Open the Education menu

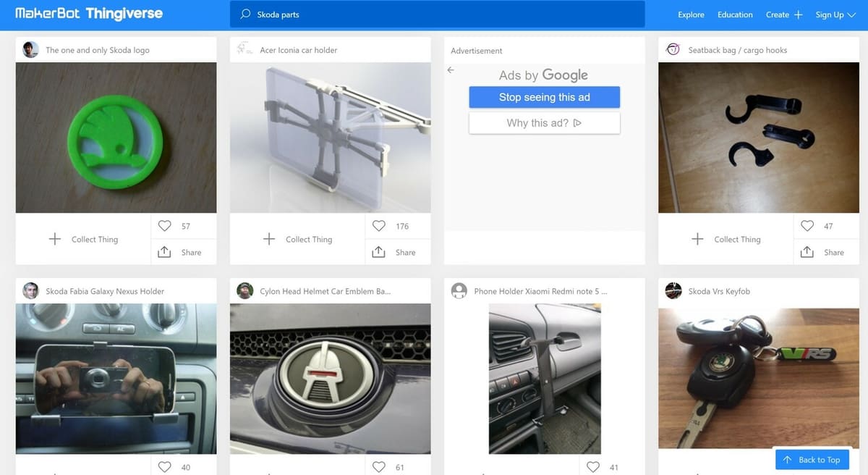tap(735, 14)
